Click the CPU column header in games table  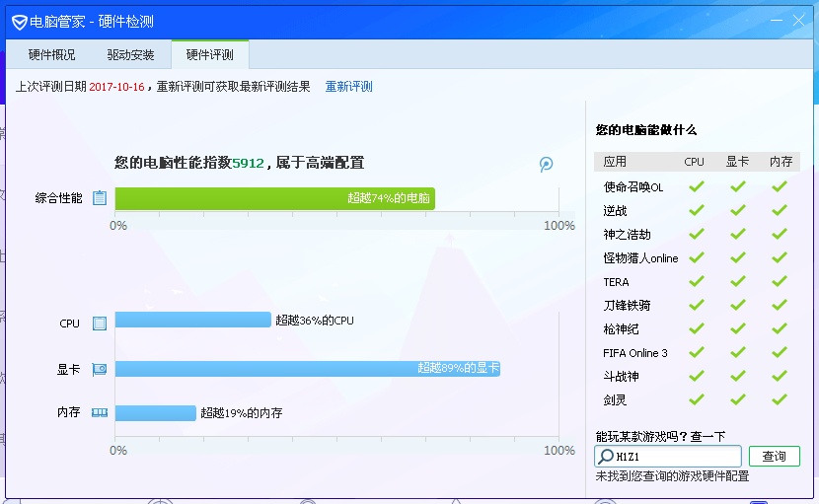pos(694,162)
